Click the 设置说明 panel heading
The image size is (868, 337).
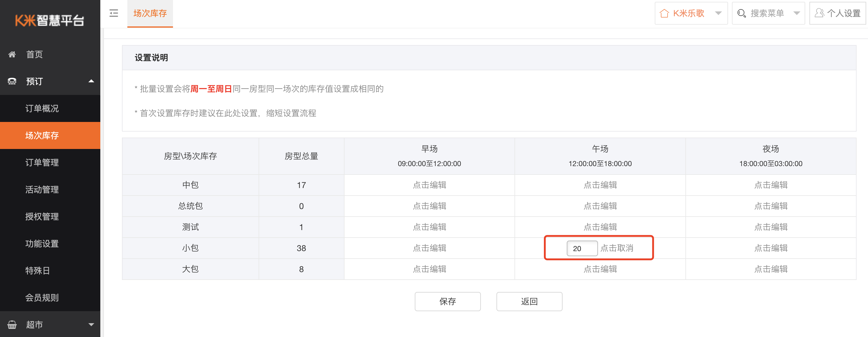(151, 58)
